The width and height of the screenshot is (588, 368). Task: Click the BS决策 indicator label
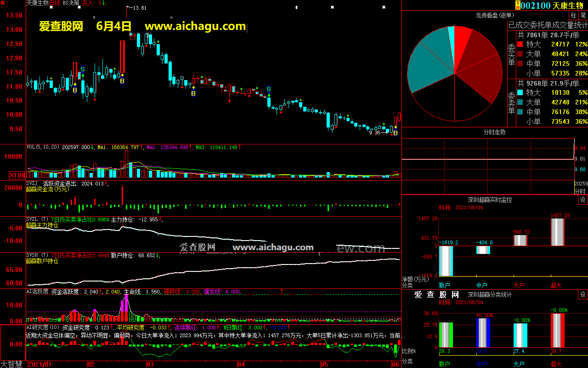[x=71, y=3]
